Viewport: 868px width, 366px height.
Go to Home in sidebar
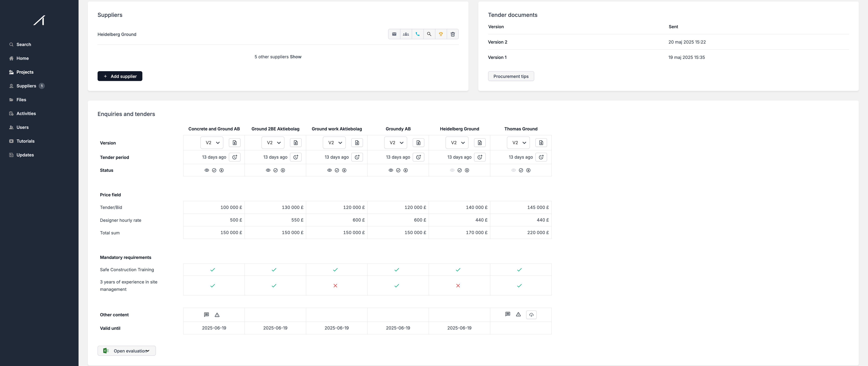[x=19, y=58]
